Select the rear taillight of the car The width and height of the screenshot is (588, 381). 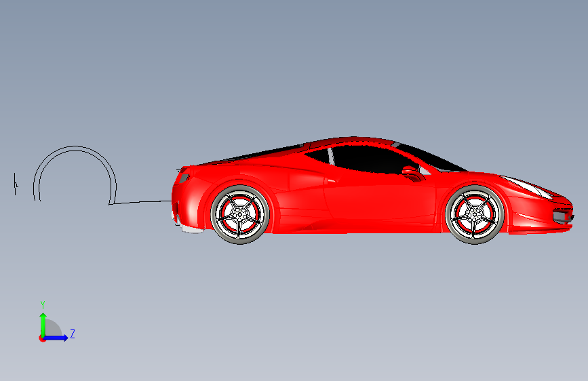184,178
